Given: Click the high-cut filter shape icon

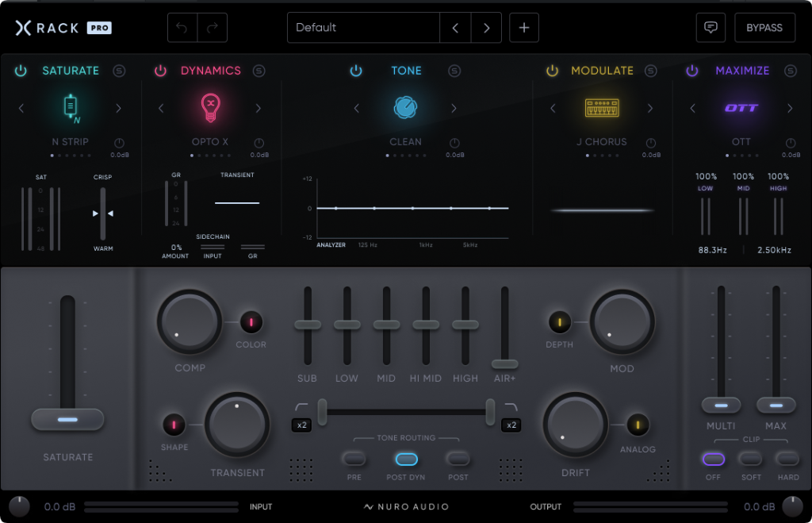Looking at the screenshot, I should tap(511, 406).
